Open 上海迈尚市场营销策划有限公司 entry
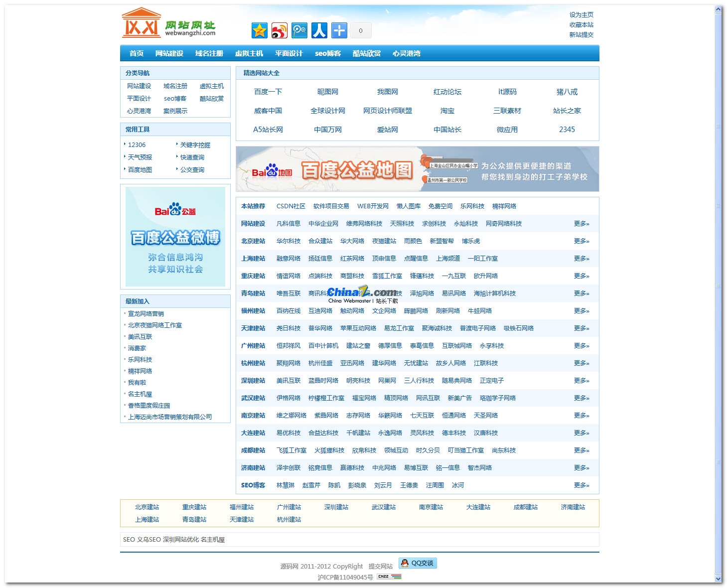The height and width of the screenshot is (588, 727). pos(170,417)
